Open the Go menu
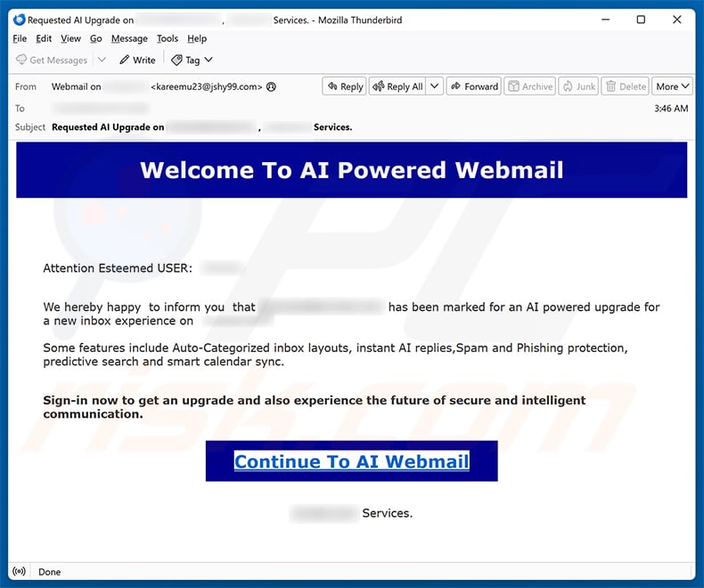This screenshot has width=704, height=588. click(x=95, y=38)
